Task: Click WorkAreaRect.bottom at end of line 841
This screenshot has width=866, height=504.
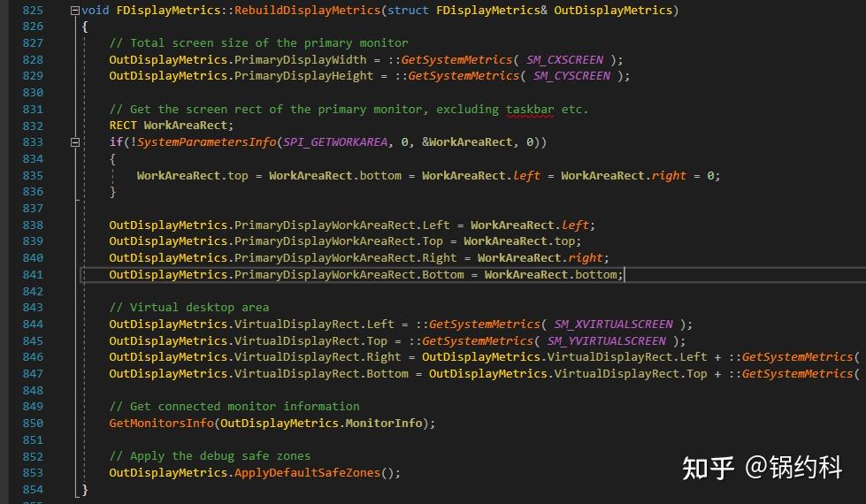Action: pyautogui.click(x=550, y=274)
